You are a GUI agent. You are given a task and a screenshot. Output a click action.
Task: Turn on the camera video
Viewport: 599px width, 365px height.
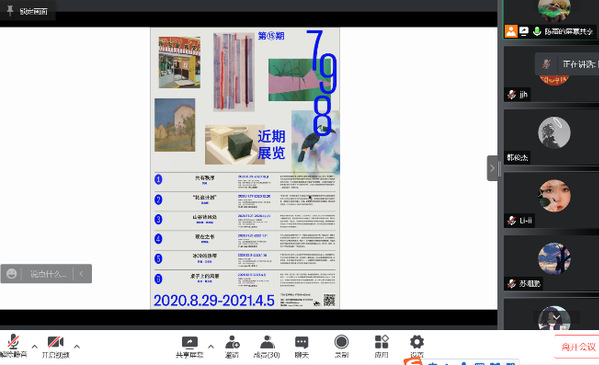pyautogui.click(x=55, y=346)
